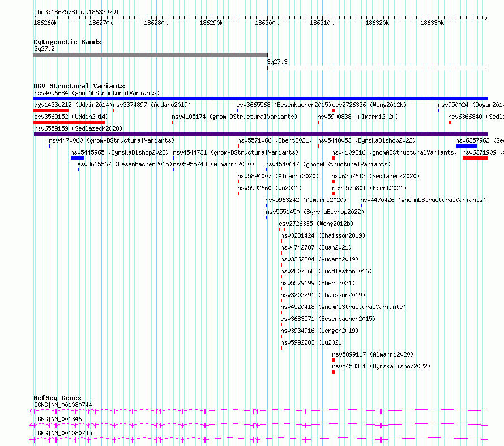Select nsv5963242 (Almarri2020) label
The height and width of the screenshot is (446, 504).
click(306, 200)
